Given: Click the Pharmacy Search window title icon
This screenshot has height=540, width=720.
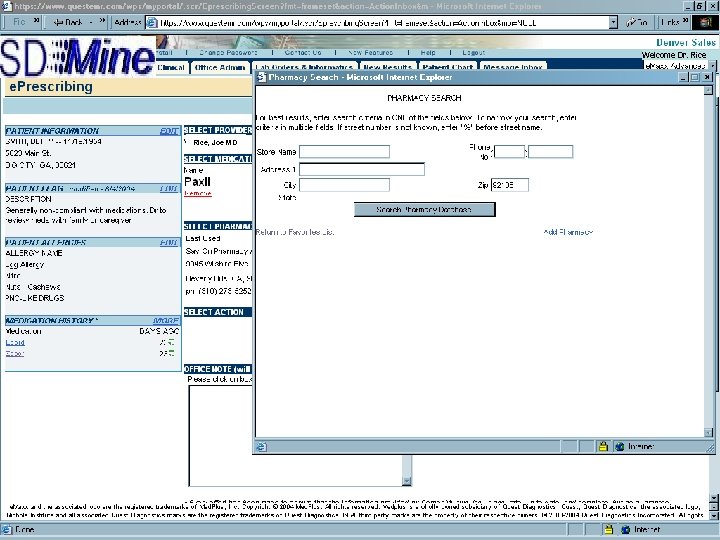Looking at the screenshot, I should pyautogui.click(x=262, y=77).
